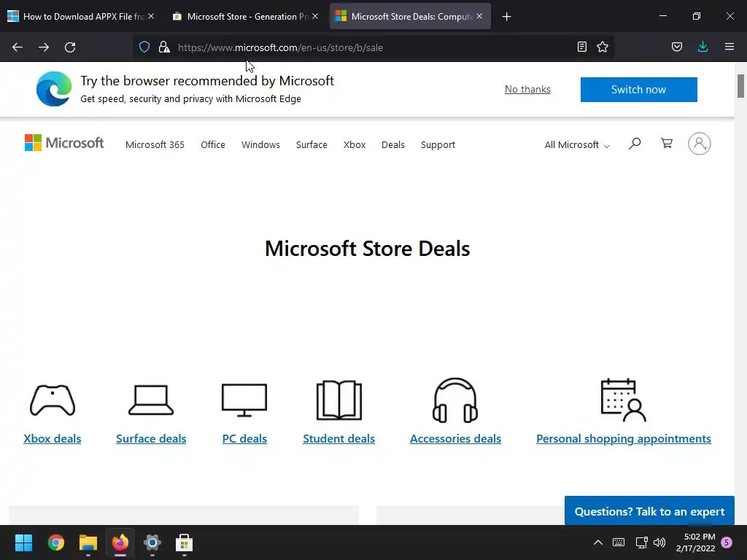Click the Microsoft logo on the page

64,143
